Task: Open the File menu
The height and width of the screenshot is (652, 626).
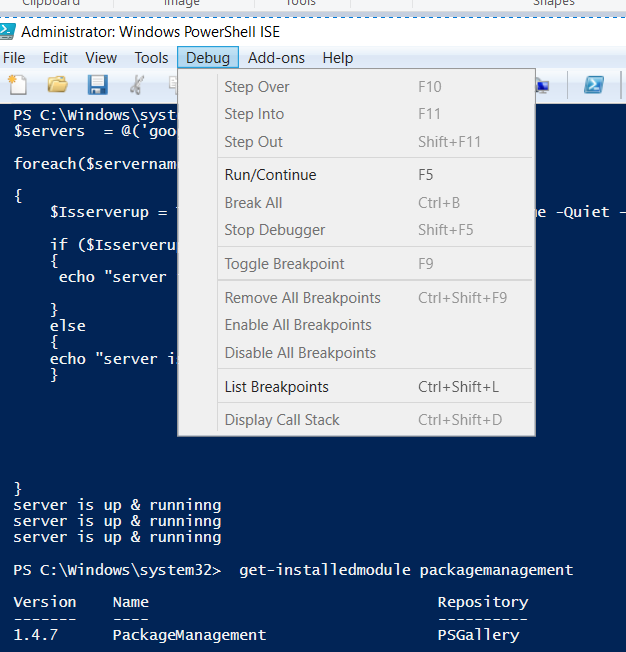Action: tap(14, 58)
